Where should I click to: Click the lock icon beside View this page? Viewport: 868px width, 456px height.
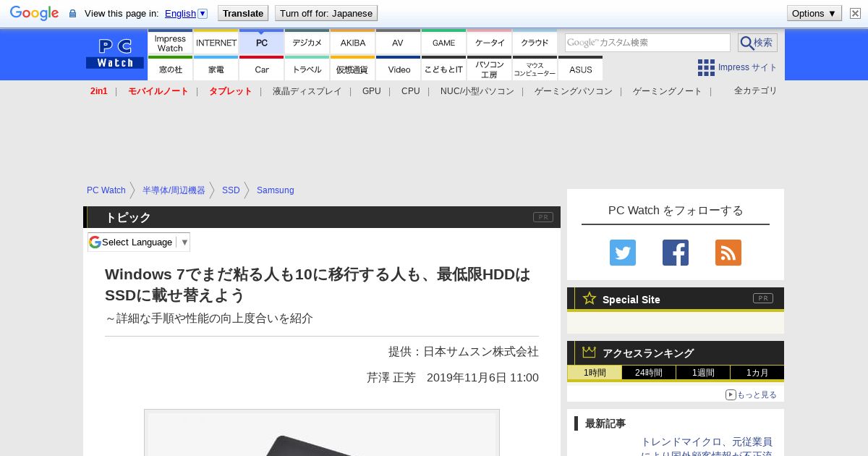(72, 13)
